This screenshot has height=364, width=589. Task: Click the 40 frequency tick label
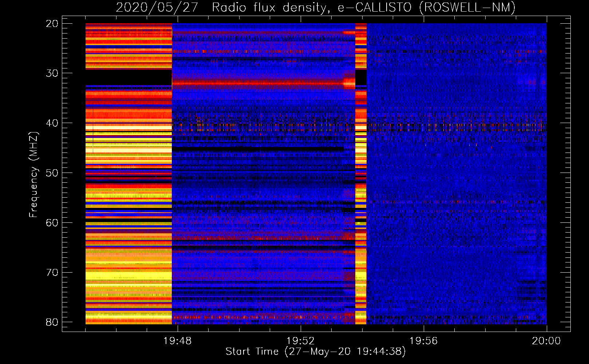point(52,123)
